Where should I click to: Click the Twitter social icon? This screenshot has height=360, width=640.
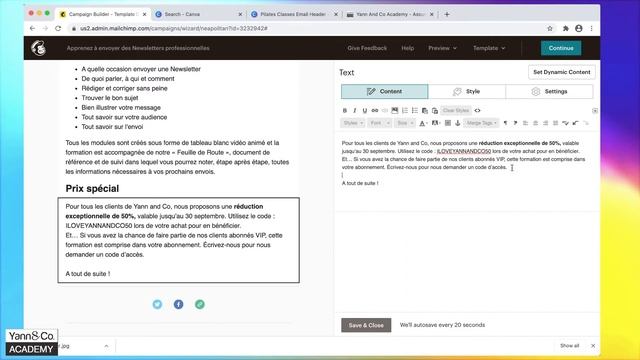(157, 304)
